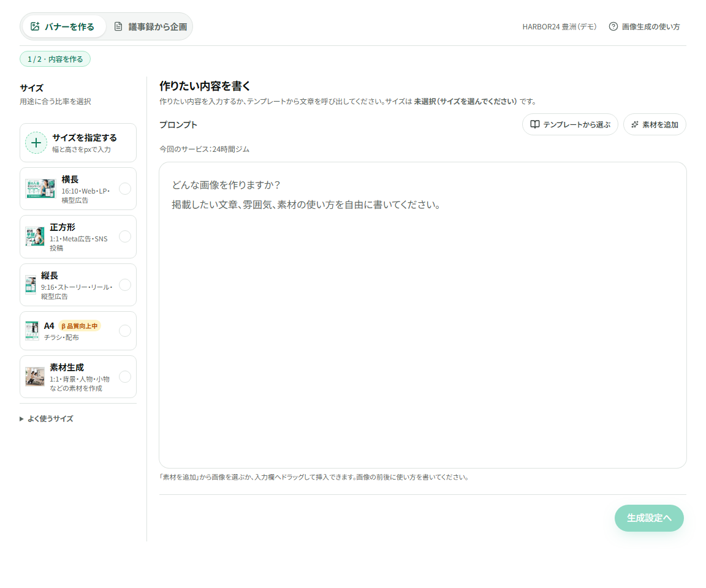Expand the よく使うサイズ section

coord(47,419)
